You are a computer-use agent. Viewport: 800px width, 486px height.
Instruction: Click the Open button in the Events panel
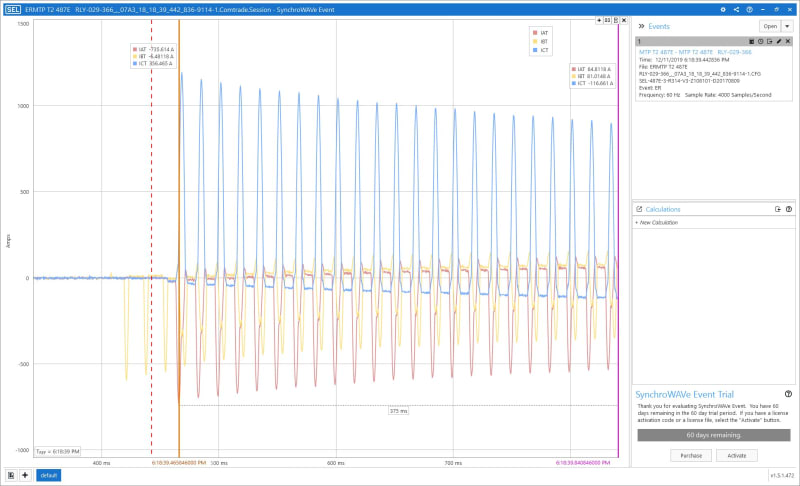[x=770, y=26]
